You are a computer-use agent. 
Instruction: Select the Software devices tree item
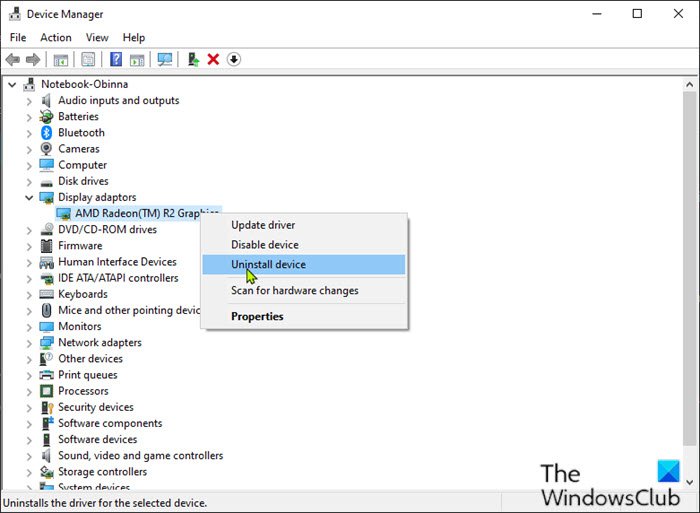click(97, 439)
